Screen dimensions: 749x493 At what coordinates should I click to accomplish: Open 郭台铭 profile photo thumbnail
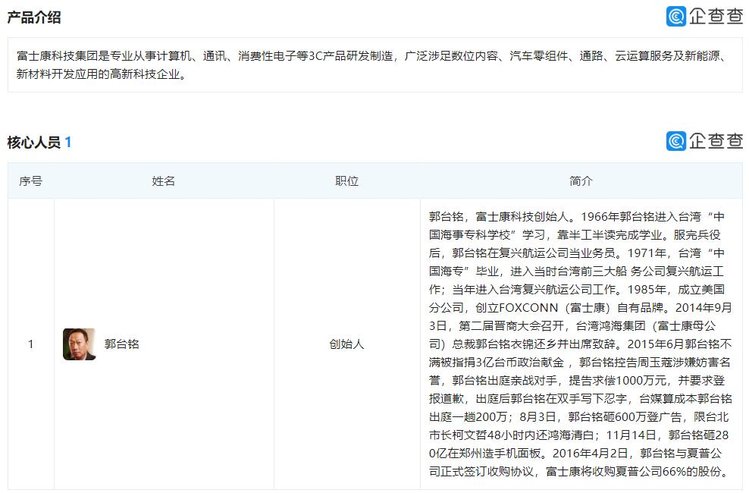[x=79, y=344]
